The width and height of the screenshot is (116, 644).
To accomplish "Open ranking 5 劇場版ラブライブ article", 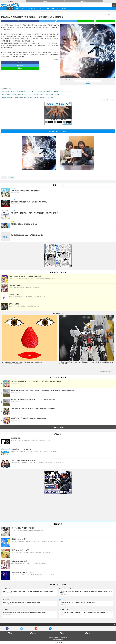I will 29,418.
